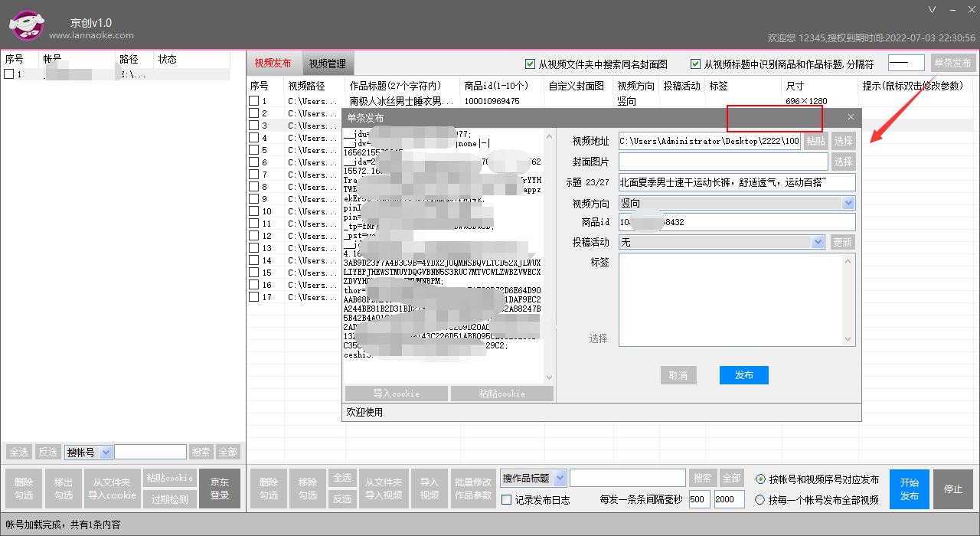This screenshot has width=980, height=536.
Task: Click the cookie text area scrollbar
Action: 548,257
